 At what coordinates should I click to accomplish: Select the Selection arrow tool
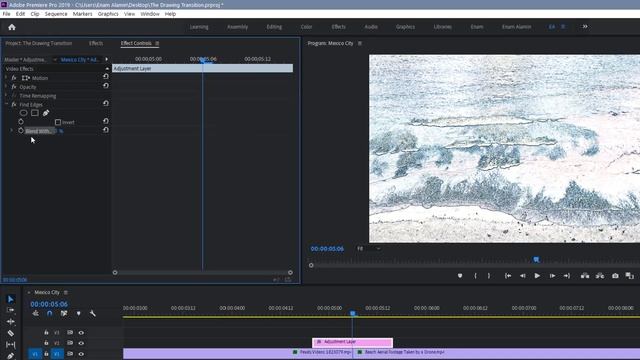(x=11, y=299)
